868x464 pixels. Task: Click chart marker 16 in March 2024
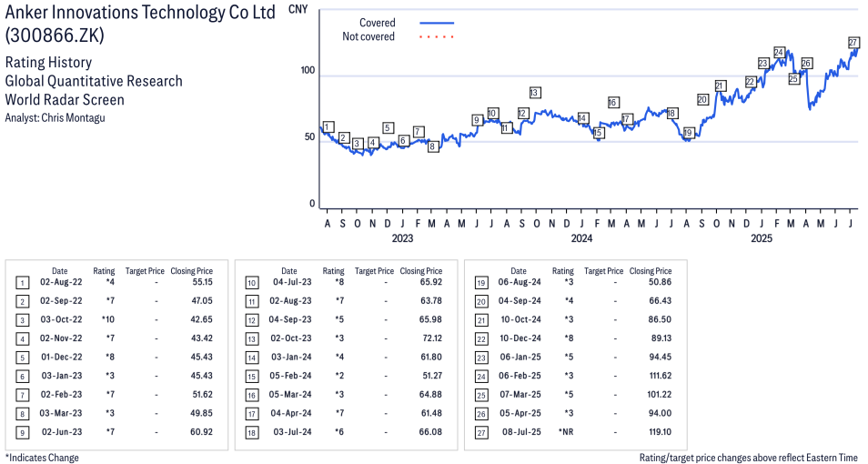(x=612, y=103)
